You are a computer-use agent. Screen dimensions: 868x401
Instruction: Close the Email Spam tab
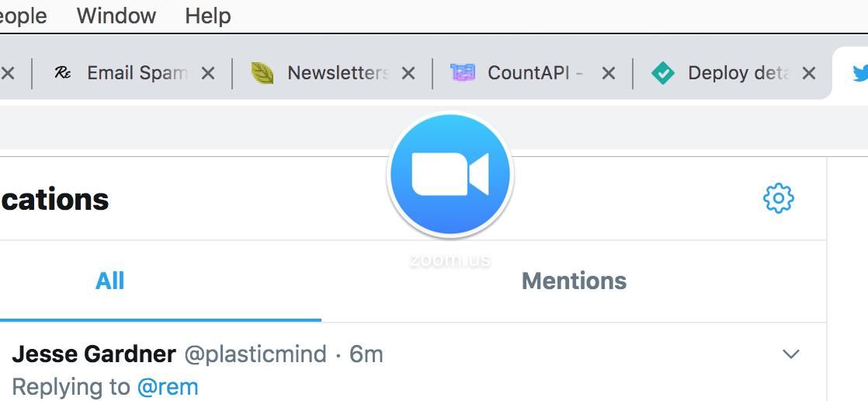coord(207,73)
